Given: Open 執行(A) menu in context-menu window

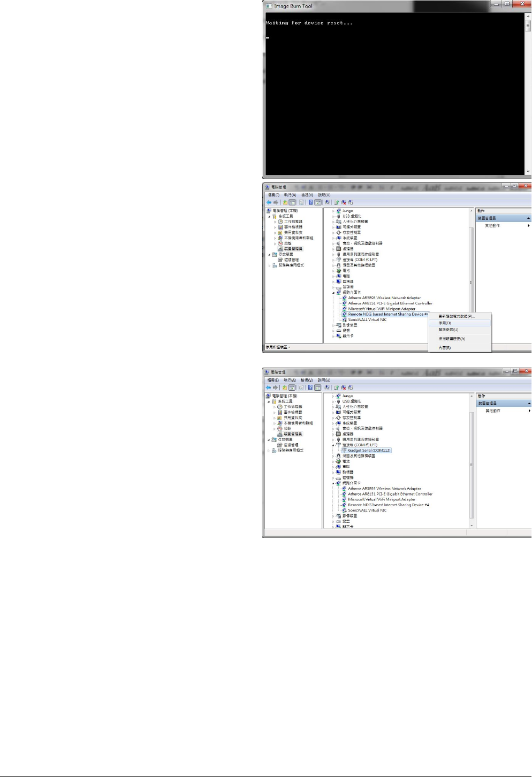Looking at the screenshot, I should tap(290, 195).
